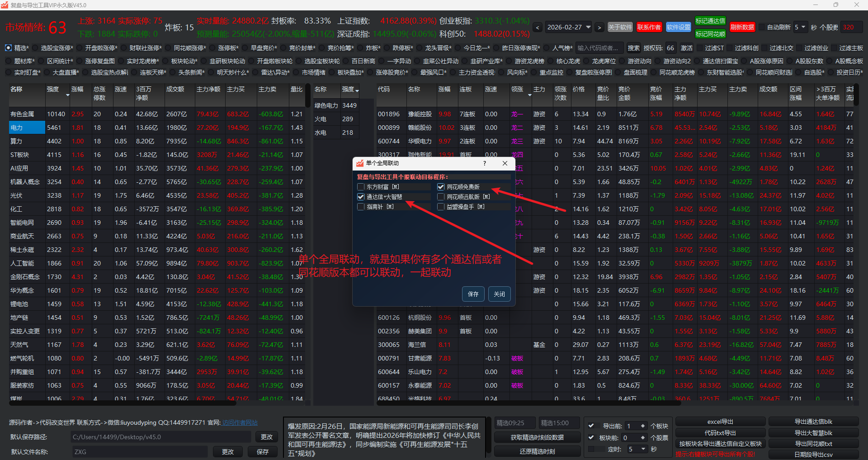The height and width of the screenshot is (460, 868).
Task: Open the 访问作者网站 link
Action: (240, 422)
